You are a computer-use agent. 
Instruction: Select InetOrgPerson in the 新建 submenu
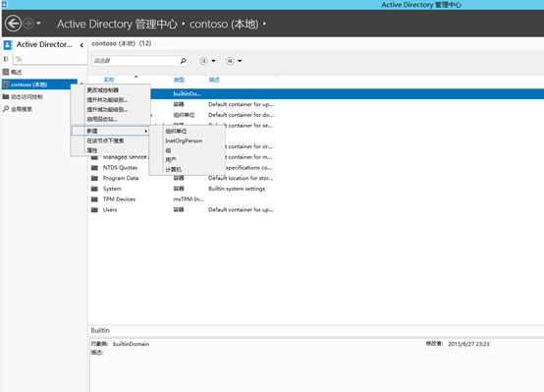click(184, 140)
